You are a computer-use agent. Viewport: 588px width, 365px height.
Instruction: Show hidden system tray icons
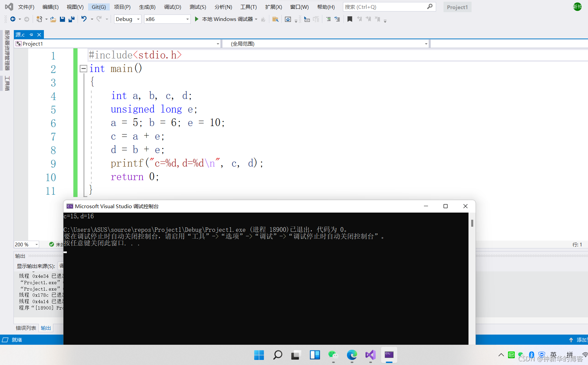pyautogui.click(x=501, y=355)
